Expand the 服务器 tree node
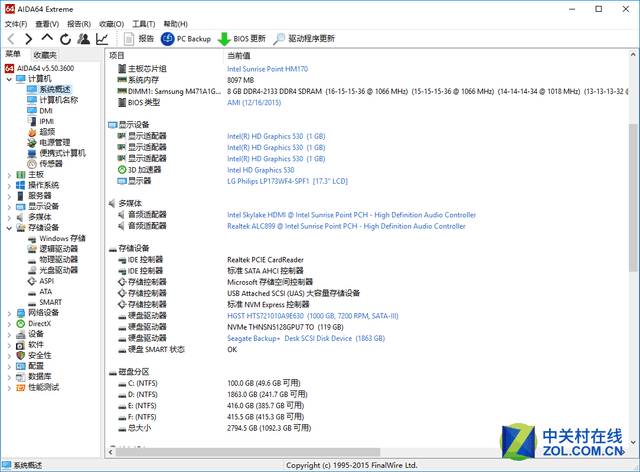 click(9, 196)
